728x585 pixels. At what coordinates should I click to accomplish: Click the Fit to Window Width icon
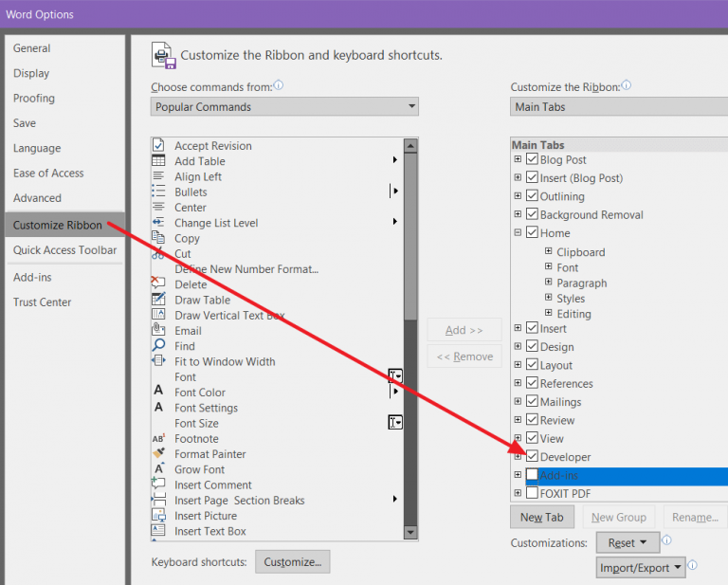tap(158, 360)
